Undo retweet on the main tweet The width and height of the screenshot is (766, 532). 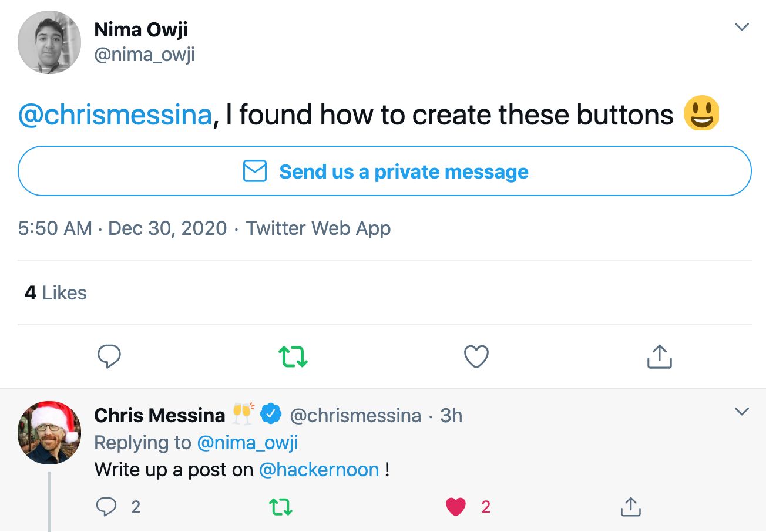pos(293,356)
